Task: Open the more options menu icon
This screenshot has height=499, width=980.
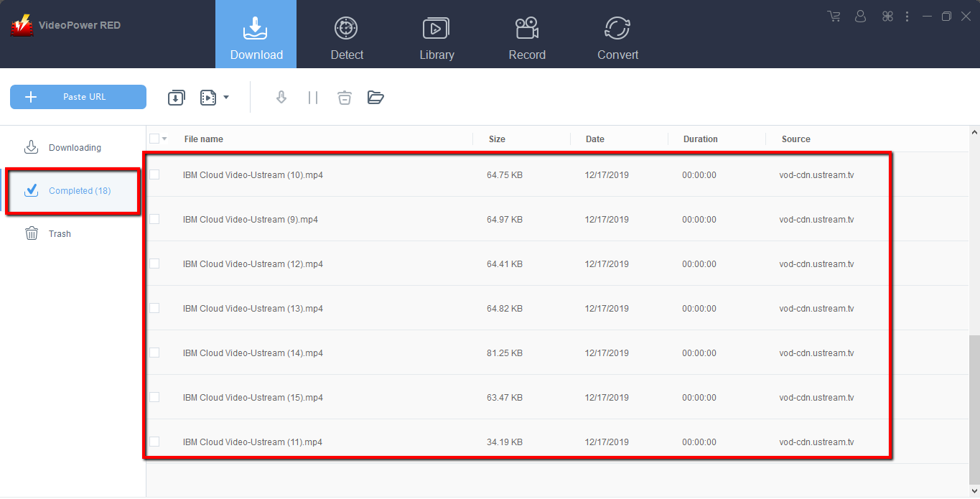Action: 907,16
